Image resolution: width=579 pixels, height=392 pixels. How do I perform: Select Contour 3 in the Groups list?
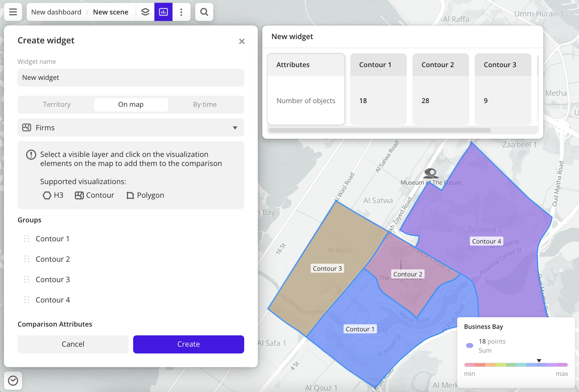52,279
